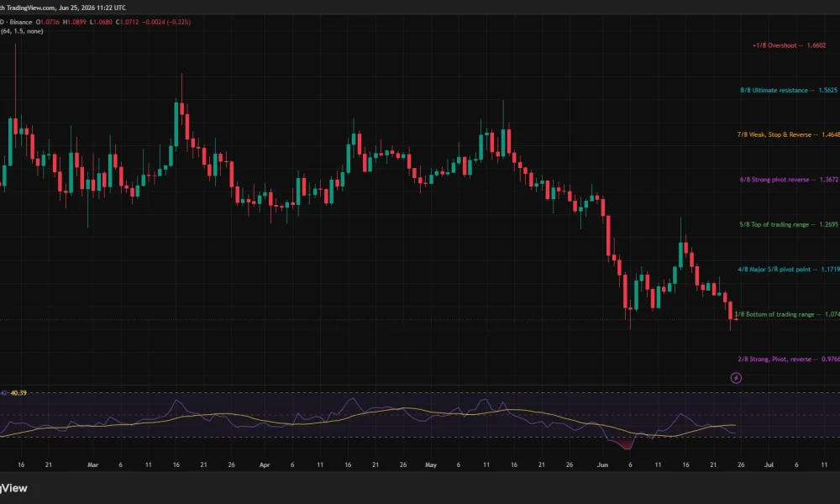840x504 pixels.
Task: Click the High value 1.0899
Action: pyautogui.click(x=75, y=22)
